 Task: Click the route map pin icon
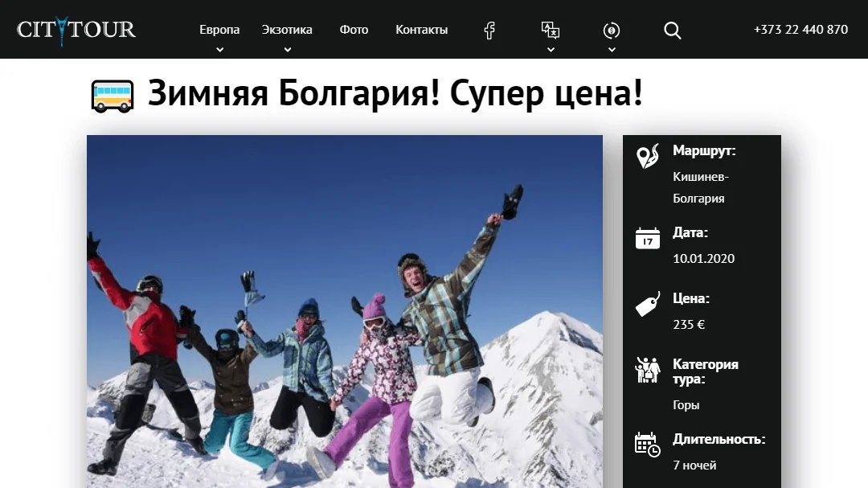648,156
